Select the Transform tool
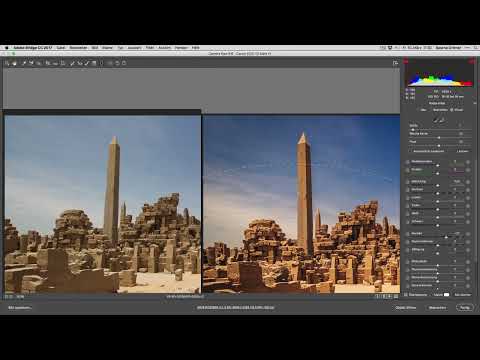Screen dimensions: 480x360 click(x=63, y=63)
